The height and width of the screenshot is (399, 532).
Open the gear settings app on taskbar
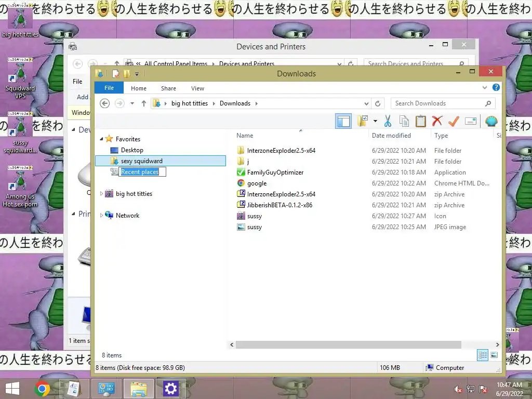click(170, 389)
